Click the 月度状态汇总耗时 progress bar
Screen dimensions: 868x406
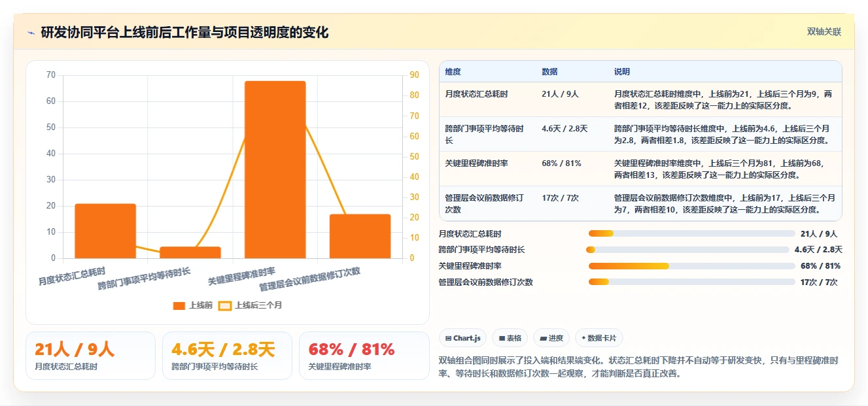point(691,233)
